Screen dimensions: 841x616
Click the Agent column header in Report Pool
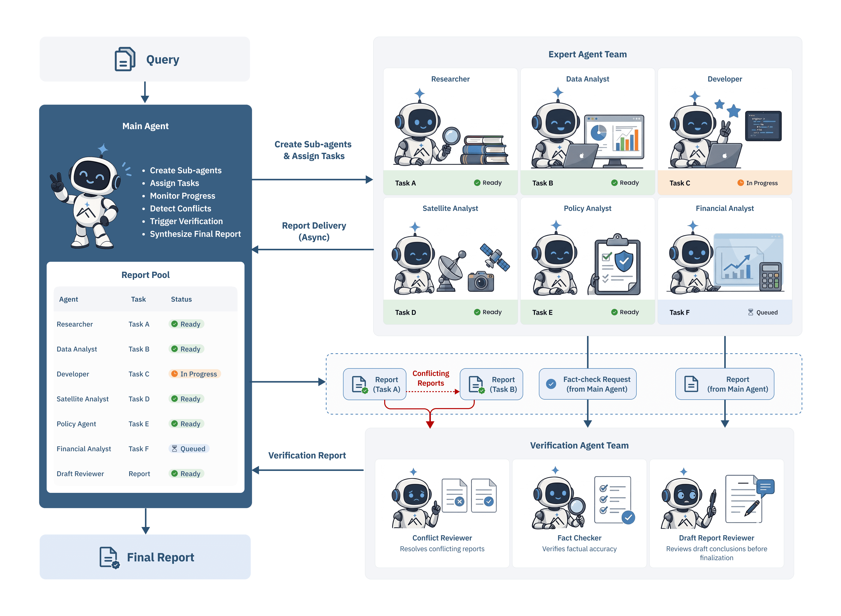click(69, 299)
